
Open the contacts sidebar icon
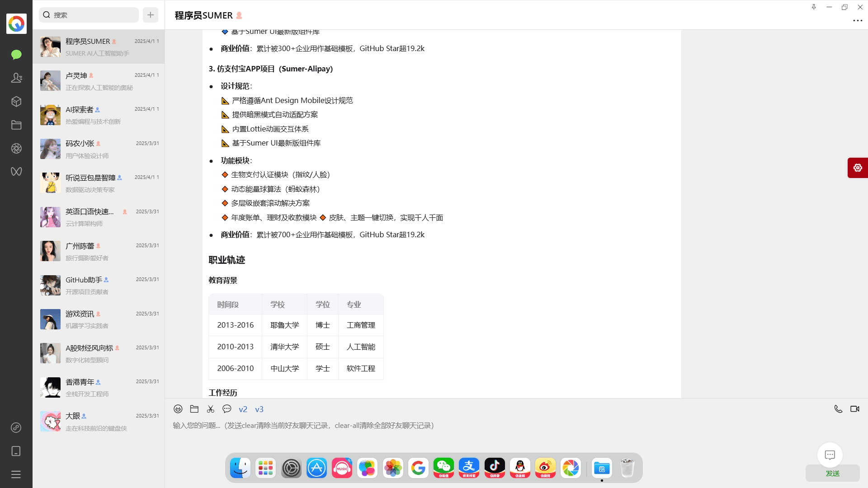(x=16, y=78)
